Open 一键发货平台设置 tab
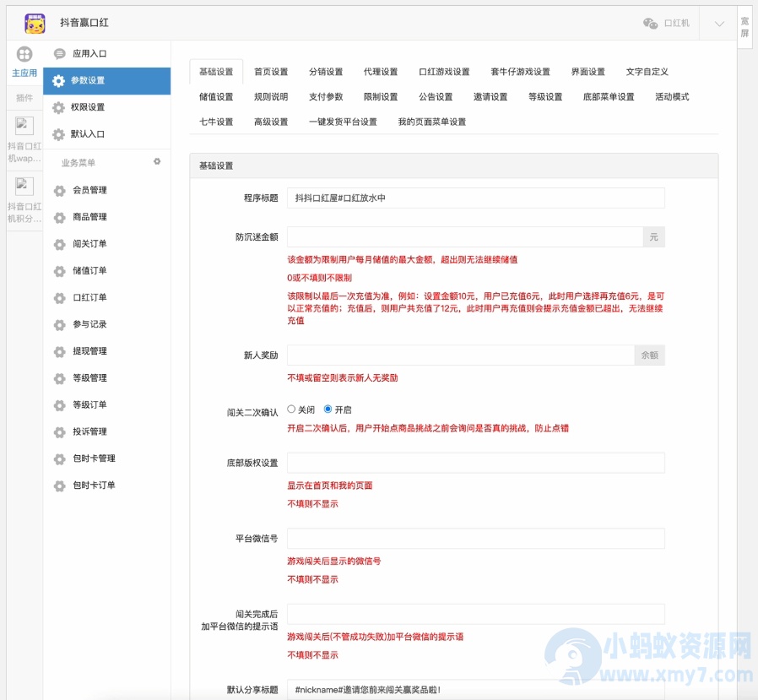This screenshot has height=700, width=758. tap(343, 122)
